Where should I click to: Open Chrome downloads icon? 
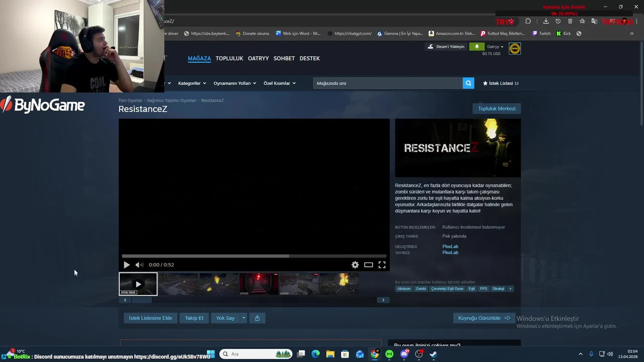[x=546, y=21]
